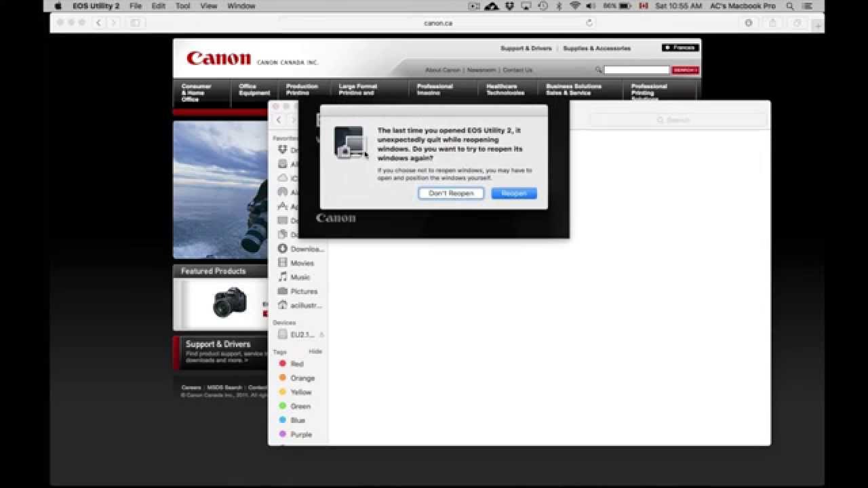This screenshot has height=488, width=868.
Task: Open Professional Imaging nav tab
Action: [435, 89]
